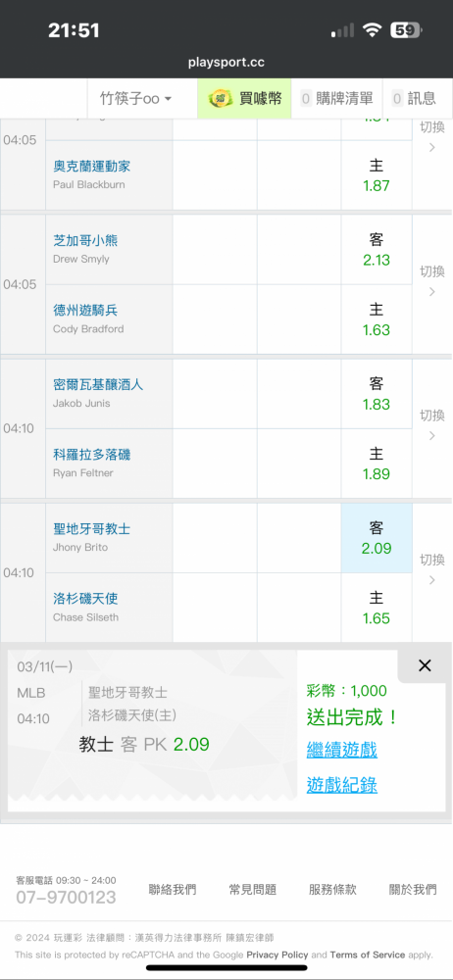Tap 切換 arrow for Padres-Angels game

click(x=431, y=569)
